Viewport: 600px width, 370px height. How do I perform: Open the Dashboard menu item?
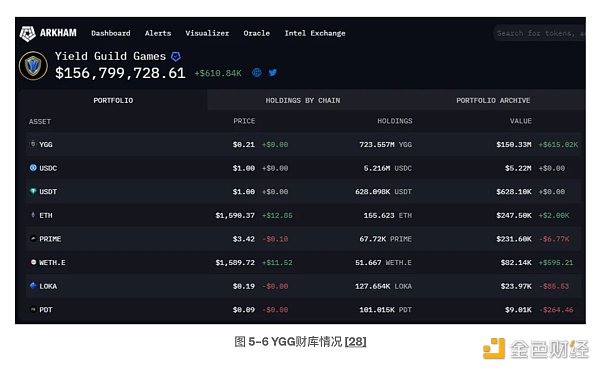click(111, 33)
